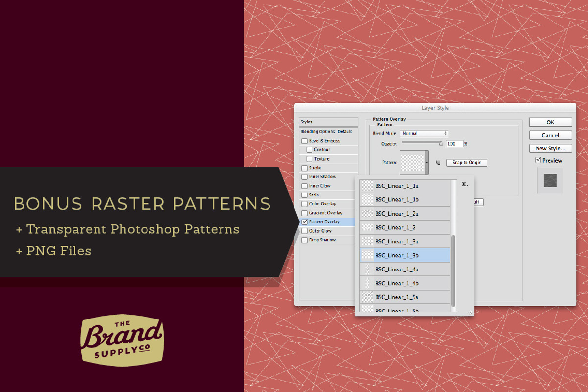
Task: Cancel the Layer Style dialog
Action: (x=550, y=135)
